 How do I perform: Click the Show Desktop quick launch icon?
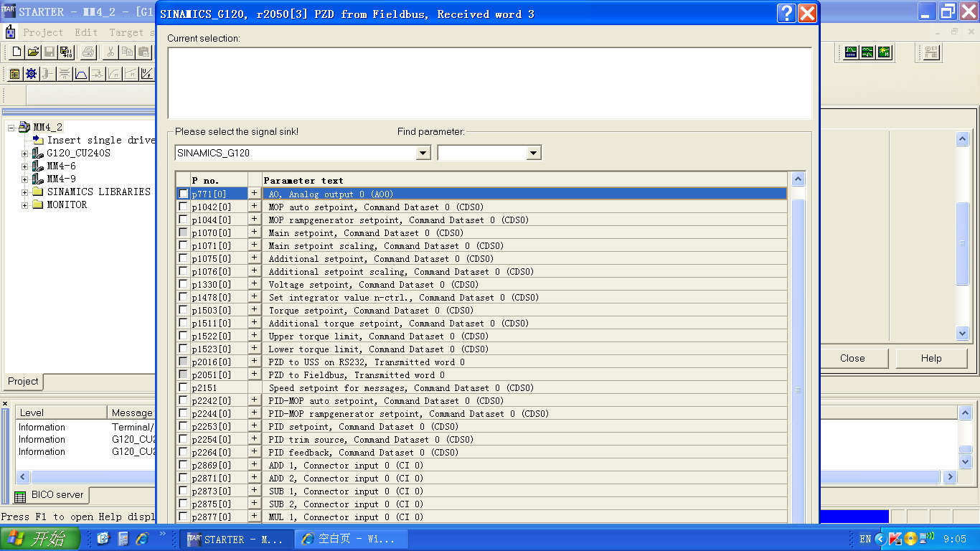[x=103, y=538]
